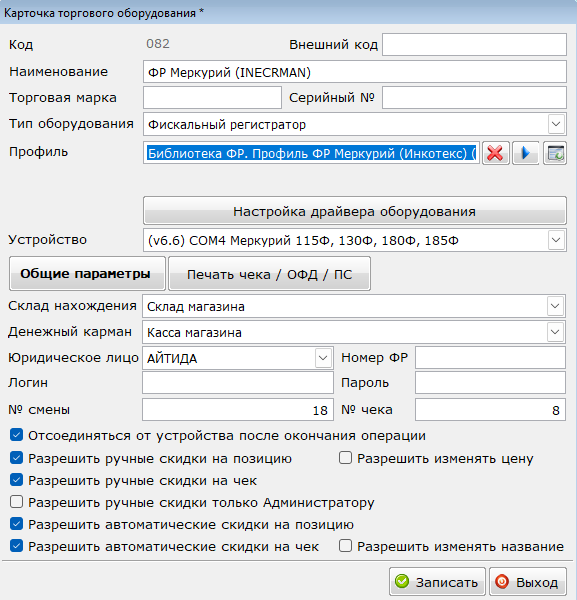Open the Устройство dropdown list
The image size is (577, 600).
556,240
